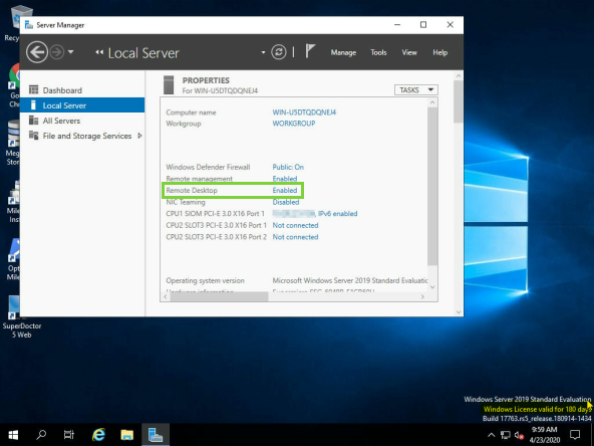
Task: Click the Properties panel vertical scrollbar
Action: pos(433,186)
